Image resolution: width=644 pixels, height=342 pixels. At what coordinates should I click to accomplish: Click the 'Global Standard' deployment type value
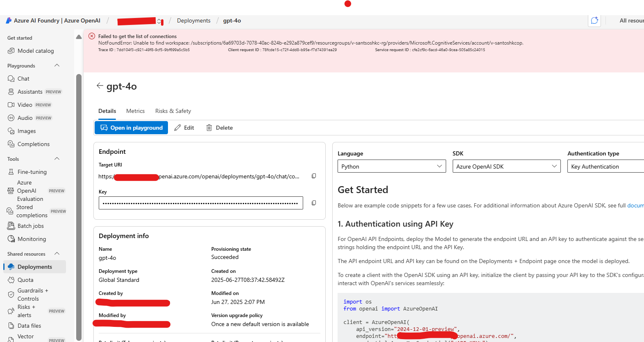pyautogui.click(x=119, y=280)
